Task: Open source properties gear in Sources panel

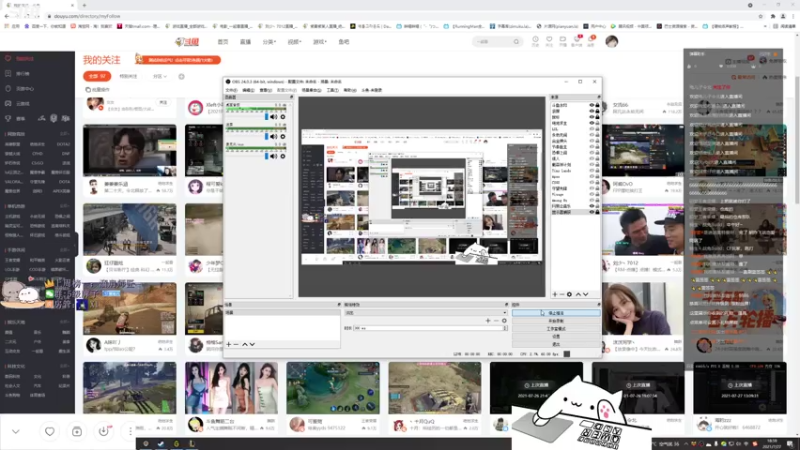Action: click(569, 294)
